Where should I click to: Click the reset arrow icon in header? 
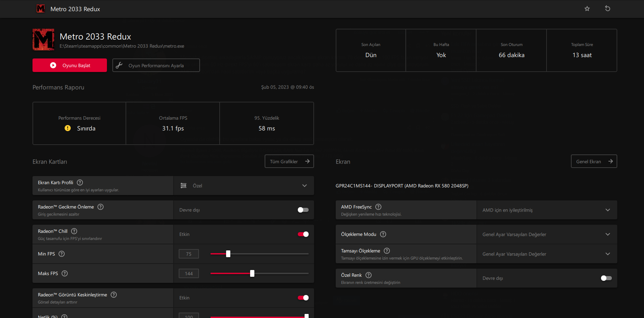tap(607, 8)
